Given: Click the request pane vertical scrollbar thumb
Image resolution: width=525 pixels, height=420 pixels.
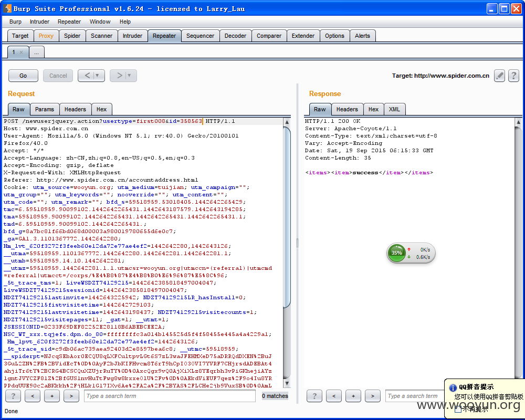Looking at the screenshot, I should 287,217.
